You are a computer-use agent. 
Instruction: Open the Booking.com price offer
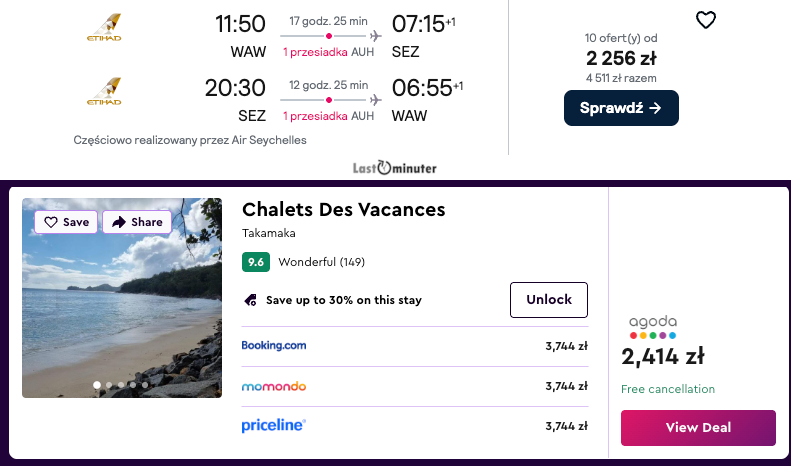[274, 346]
